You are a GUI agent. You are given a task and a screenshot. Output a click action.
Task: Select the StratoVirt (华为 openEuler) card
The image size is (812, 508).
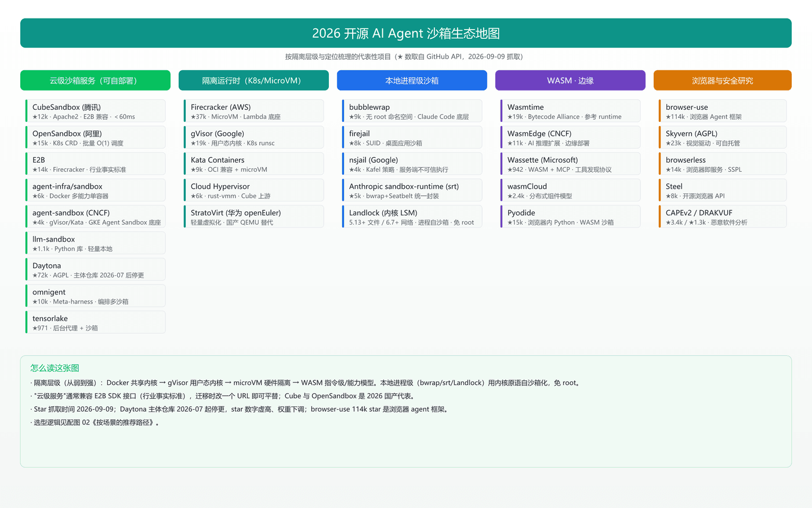pyautogui.click(x=253, y=217)
